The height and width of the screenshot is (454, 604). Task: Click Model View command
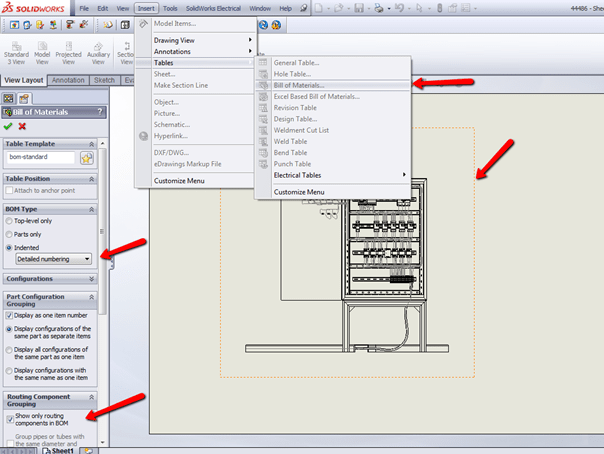pos(42,53)
